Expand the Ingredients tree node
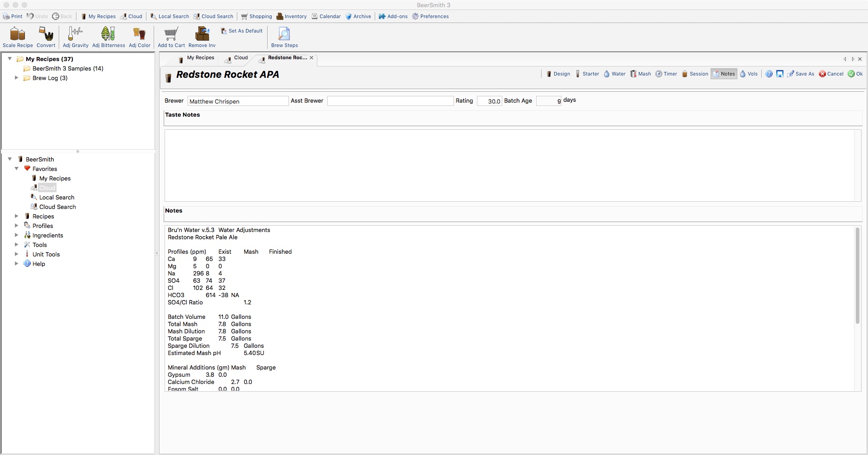The height and width of the screenshot is (455, 868). tap(17, 235)
